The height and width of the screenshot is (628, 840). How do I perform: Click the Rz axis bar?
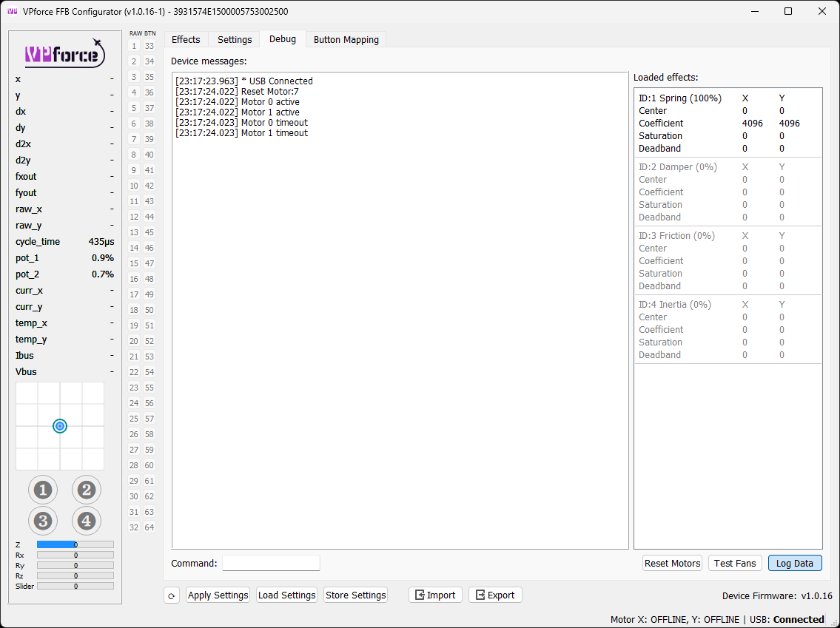point(75,576)
